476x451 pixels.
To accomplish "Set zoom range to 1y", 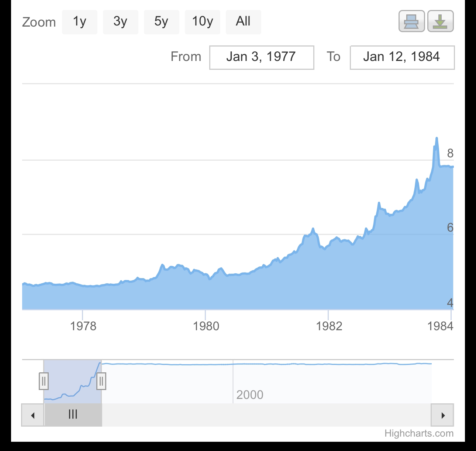I will [x=80, y=22].
